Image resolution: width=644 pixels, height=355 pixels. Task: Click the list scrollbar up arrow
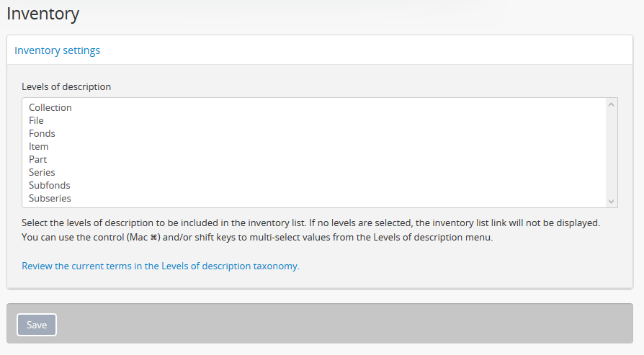click(x=612, y=104)
